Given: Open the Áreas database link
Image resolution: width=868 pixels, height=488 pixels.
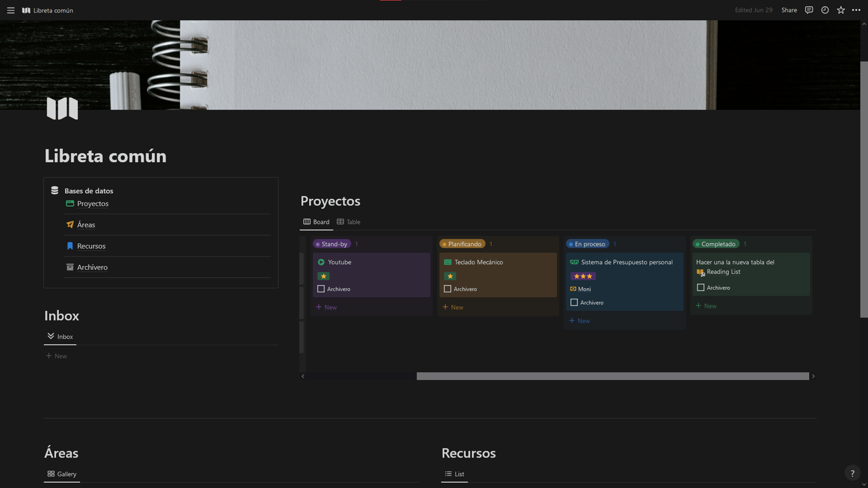Looking at the screenshot, I should pos(86,225).
